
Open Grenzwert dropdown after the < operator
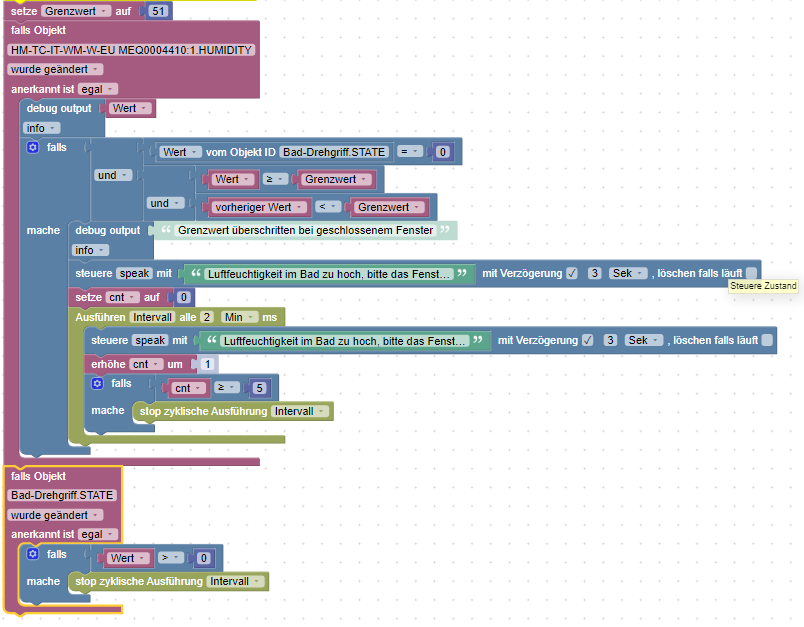click(x=390, y=207)
